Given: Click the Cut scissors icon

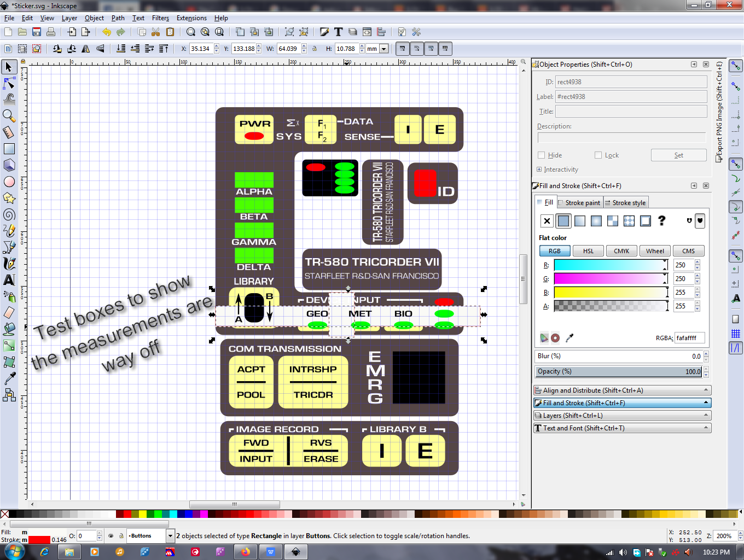Looking at the screenshot, I should (156, 32).
